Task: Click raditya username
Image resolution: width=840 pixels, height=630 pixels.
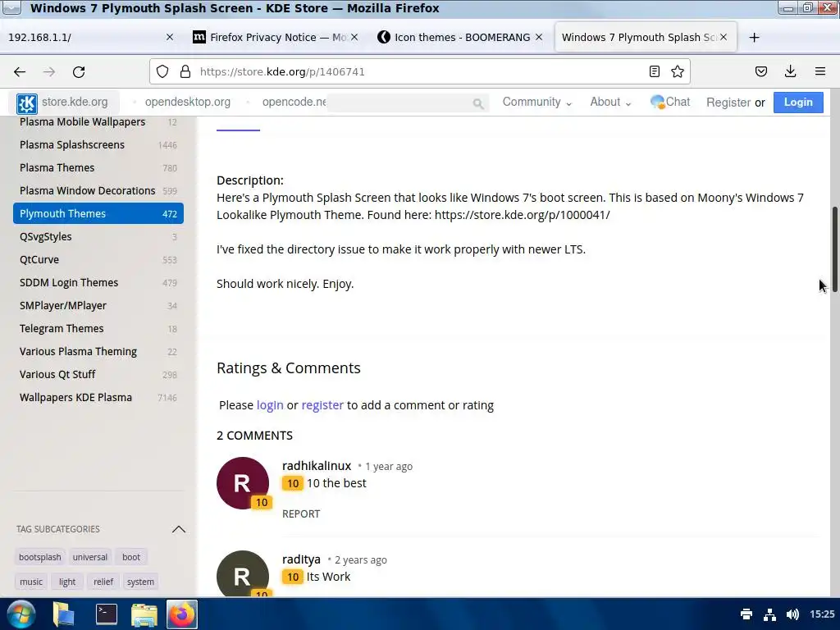Action: (301, 559)
